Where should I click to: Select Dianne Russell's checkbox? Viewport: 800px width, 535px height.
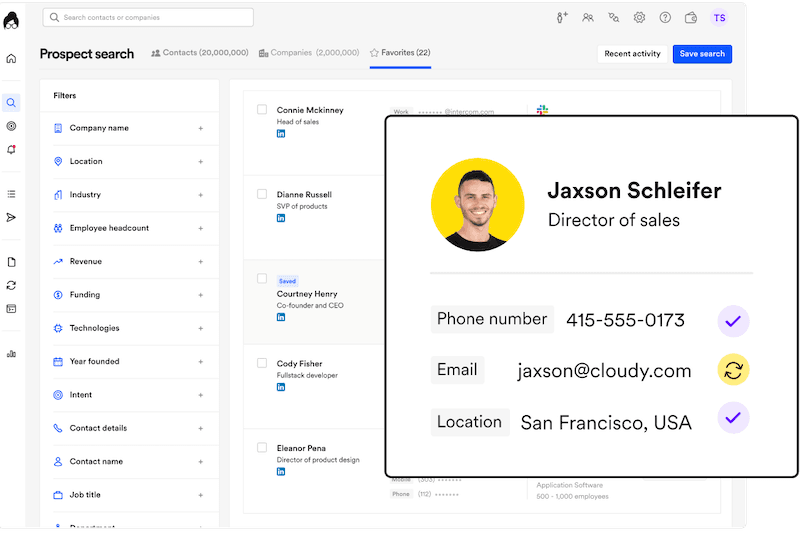262,194
